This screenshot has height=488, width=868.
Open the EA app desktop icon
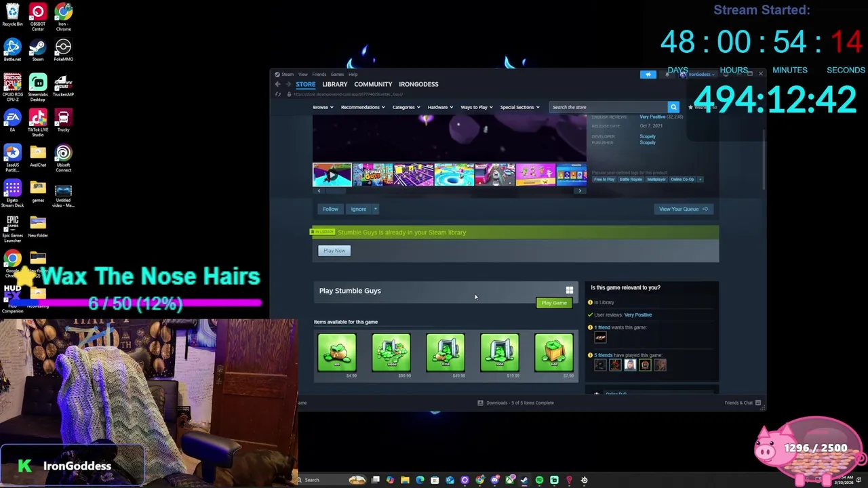(12, 121)
